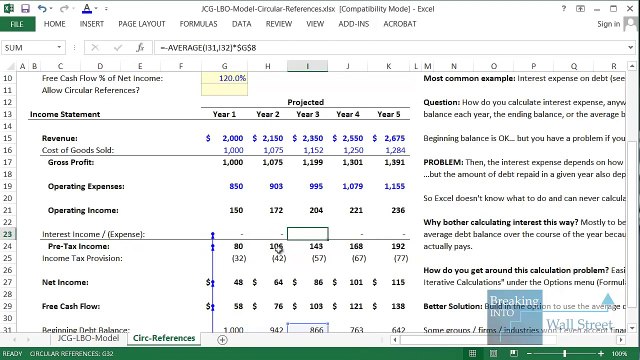Open the ADD-INS ribbon tab
This screenshot has height=360, width=640.
(353, 24)
